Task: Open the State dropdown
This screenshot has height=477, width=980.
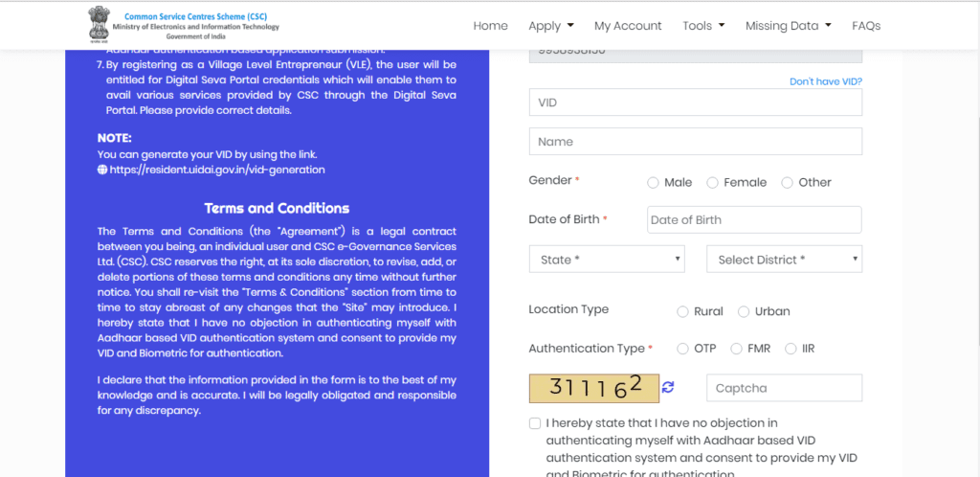Action: [x=607, y=260]
